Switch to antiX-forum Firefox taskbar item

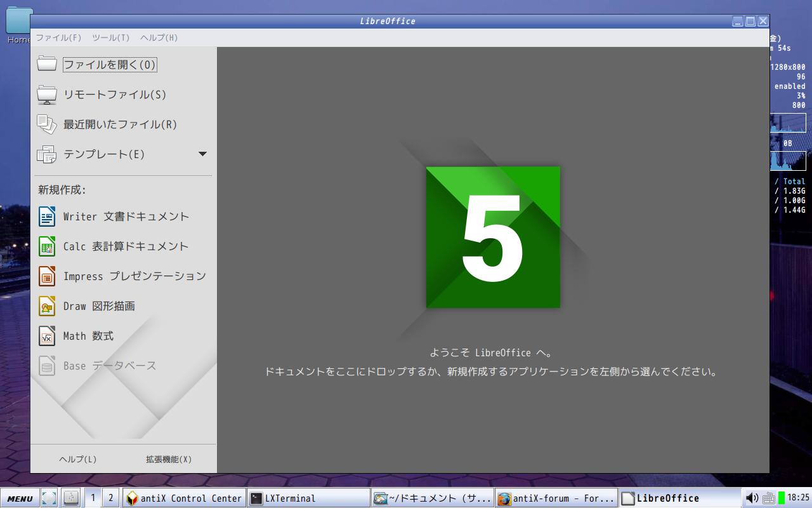pyautogui.click(x=556, y=498)
